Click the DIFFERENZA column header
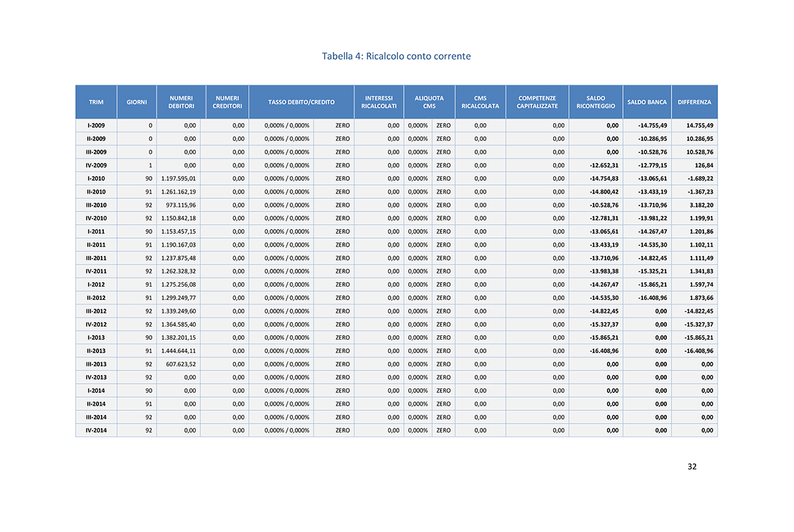The width and height of the screenshot is (794, 532). tap(694, 102)
